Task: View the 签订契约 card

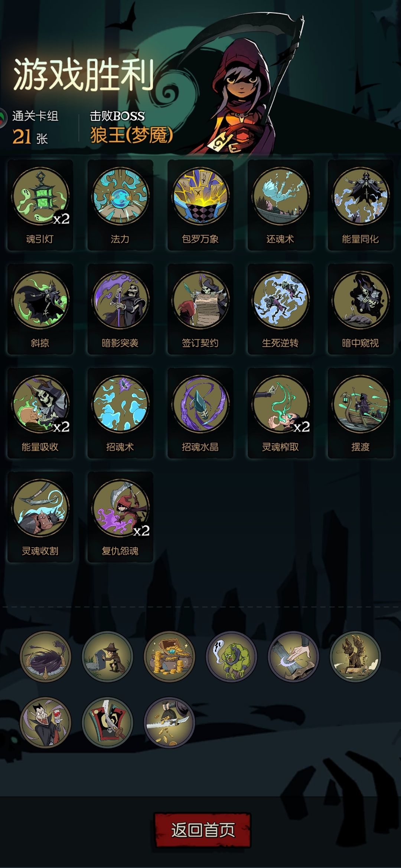Action: click(200, 309)
